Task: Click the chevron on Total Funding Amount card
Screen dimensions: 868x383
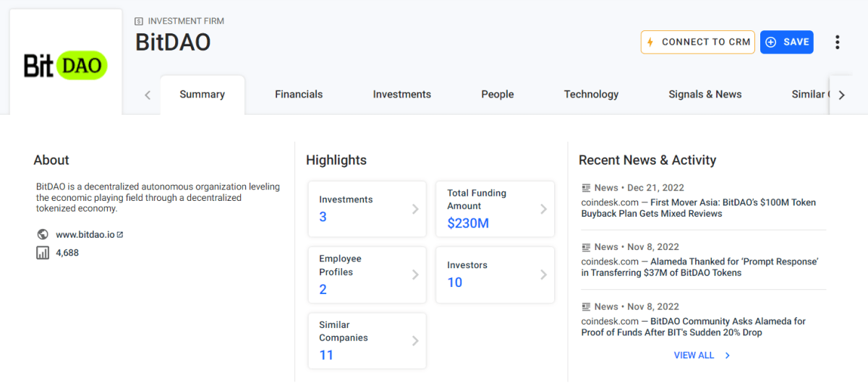Action: coord(543,209)
